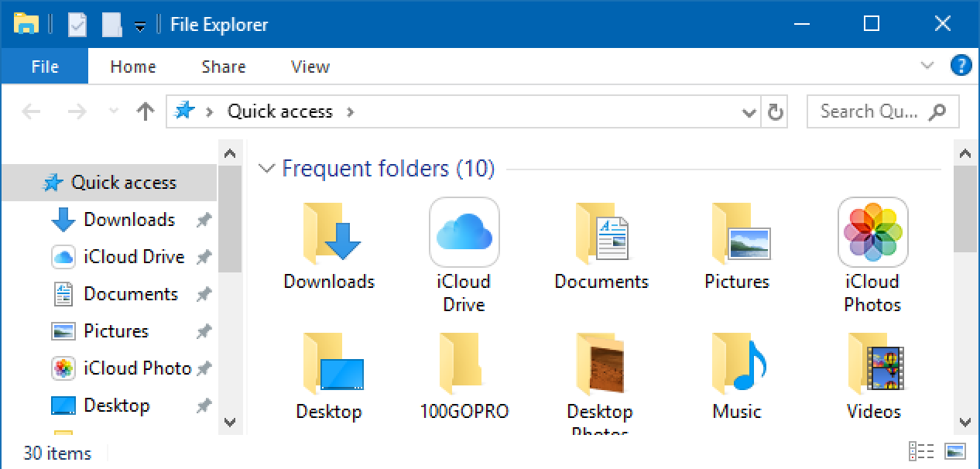Open the address bar history dropdown
The width and height of the screenshot is (980, 469).
click(749, 112)
